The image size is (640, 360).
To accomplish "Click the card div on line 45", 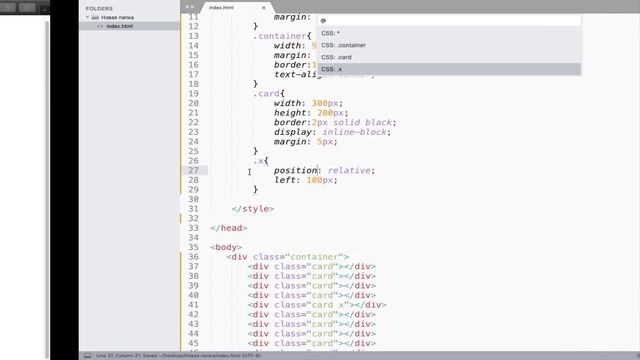I will (312, 343).
